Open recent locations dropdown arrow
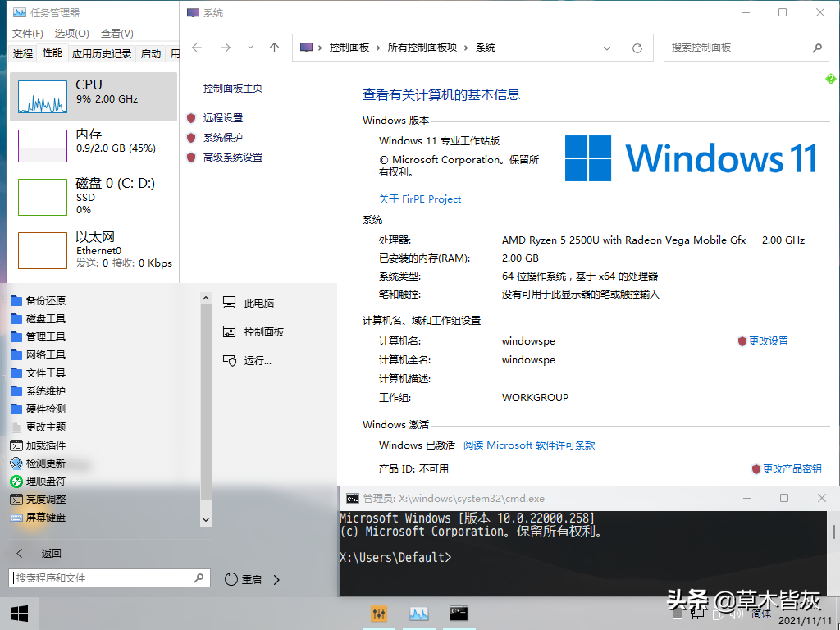Screen dimensions: 840x630 (250, 47)
